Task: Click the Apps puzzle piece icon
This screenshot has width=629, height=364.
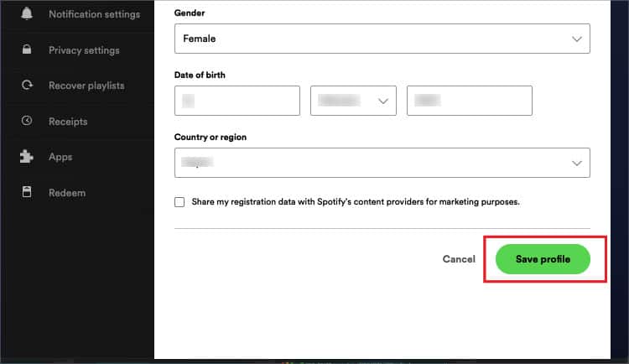Action: tap(27, 156)
